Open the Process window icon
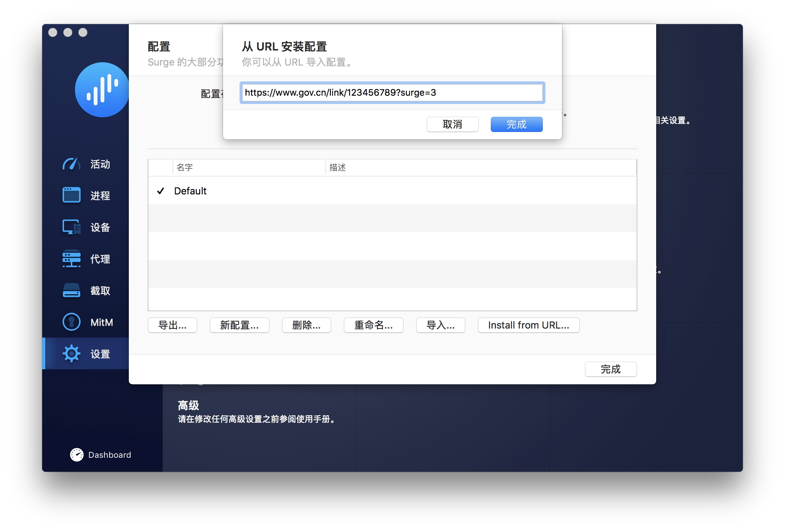 (71, 195)
